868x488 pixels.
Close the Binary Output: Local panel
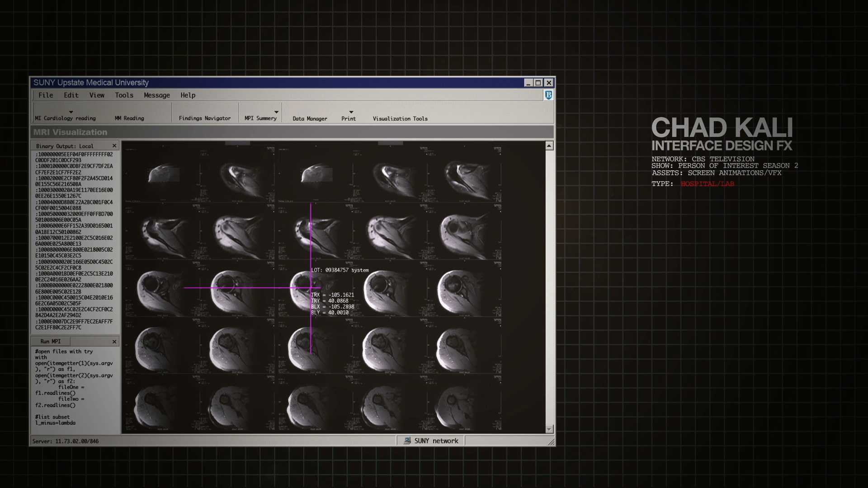click(114, 145)
